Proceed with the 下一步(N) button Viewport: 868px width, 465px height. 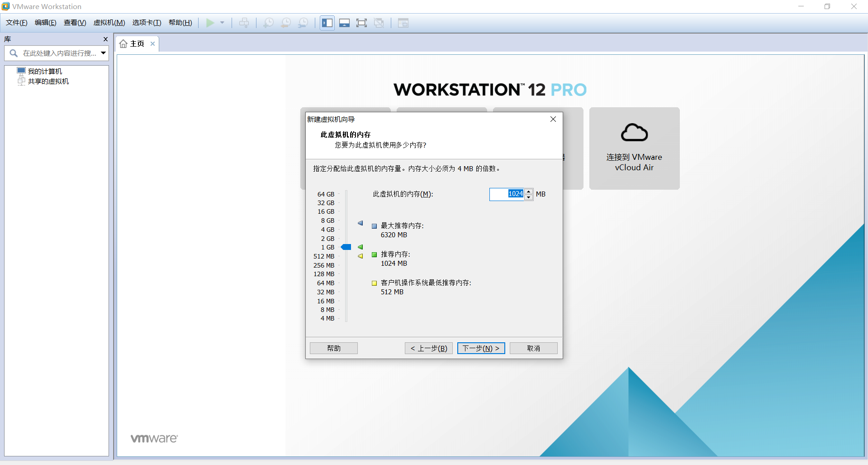[x=481, y=348]
